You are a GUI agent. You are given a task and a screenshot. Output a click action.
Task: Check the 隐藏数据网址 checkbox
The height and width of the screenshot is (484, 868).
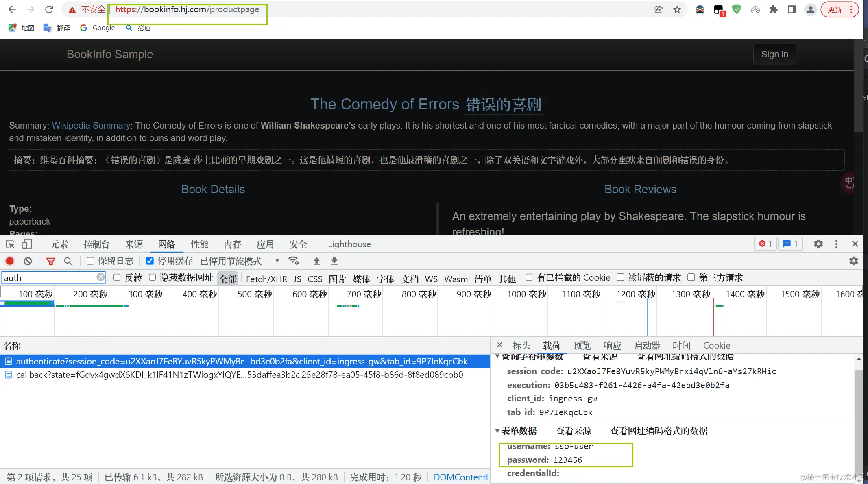pos(153,277)
